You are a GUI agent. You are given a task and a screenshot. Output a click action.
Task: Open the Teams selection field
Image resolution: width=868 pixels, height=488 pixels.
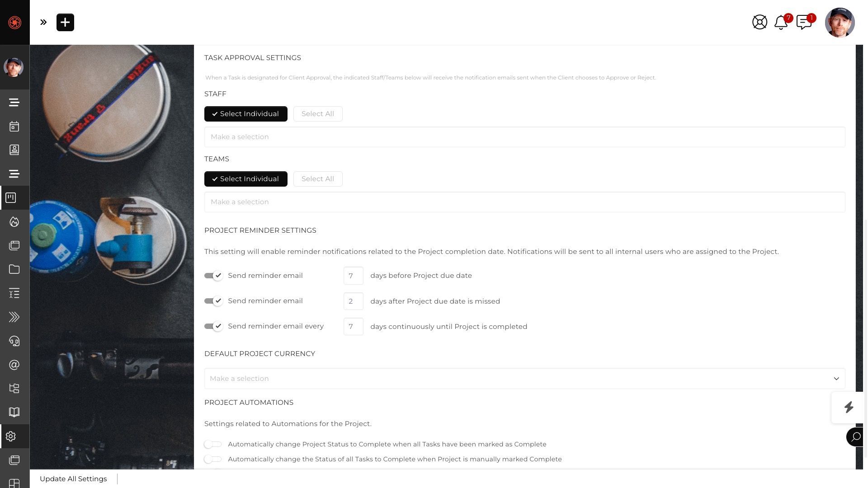pos(524,202)
